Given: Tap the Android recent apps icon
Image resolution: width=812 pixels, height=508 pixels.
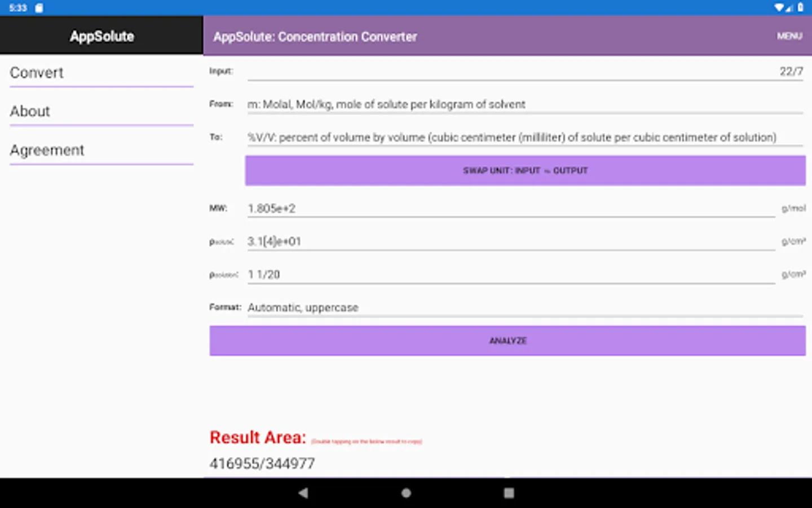Looking at the screenshot, I should (509, 493).
